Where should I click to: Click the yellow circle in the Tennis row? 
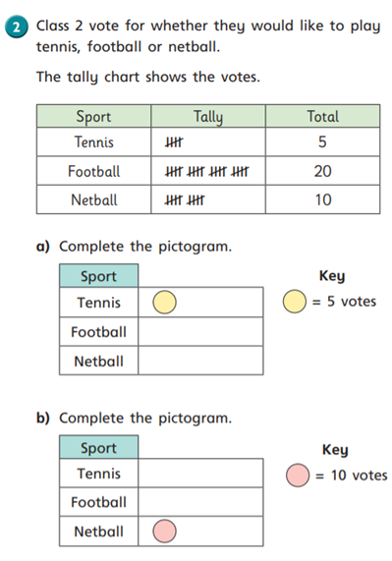click(164, 303)
